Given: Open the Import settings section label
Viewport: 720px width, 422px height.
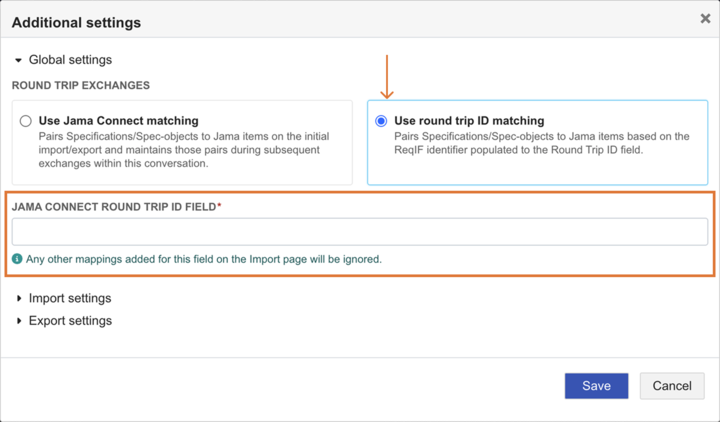Looking at the screenshot, I should click(70, 298).
